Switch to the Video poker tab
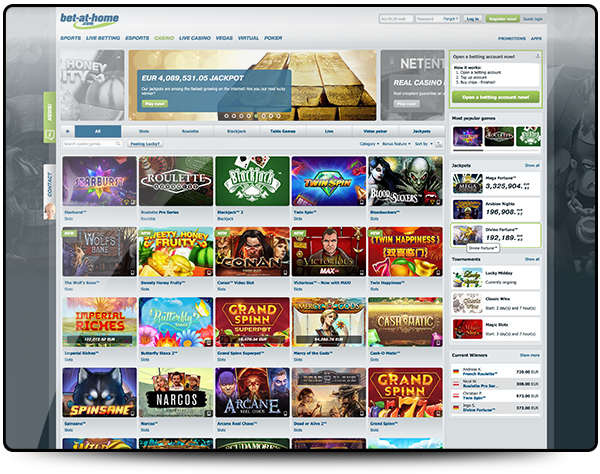The image size is (600, 474). pyautogui.click(x=375, y=131)
